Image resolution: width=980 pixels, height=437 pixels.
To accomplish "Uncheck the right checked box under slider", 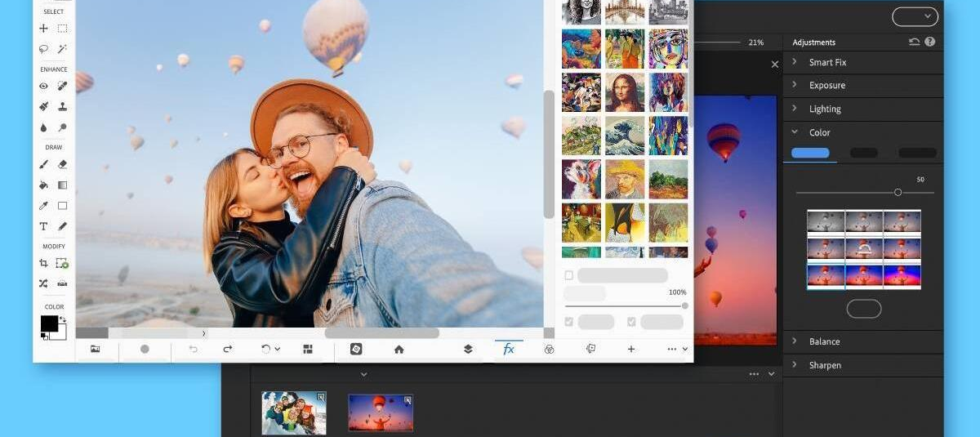I will tap(631, 322).
